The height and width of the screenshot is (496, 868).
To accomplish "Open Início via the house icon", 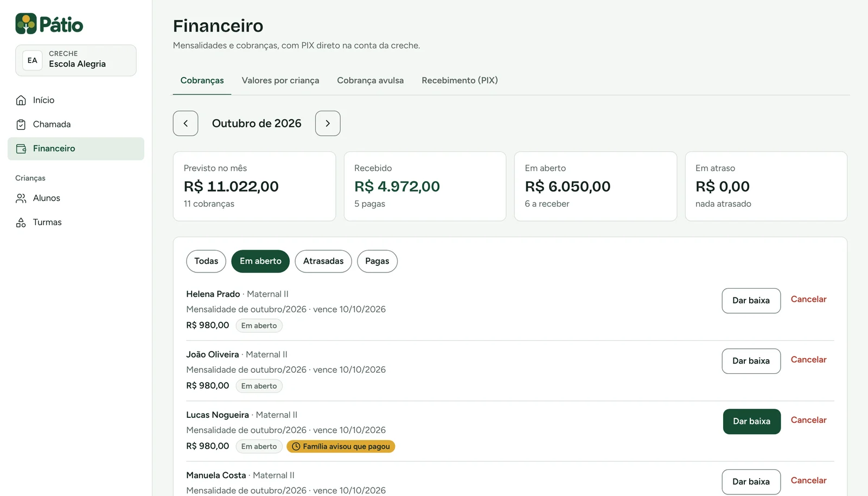I will (x=21, y=100).
